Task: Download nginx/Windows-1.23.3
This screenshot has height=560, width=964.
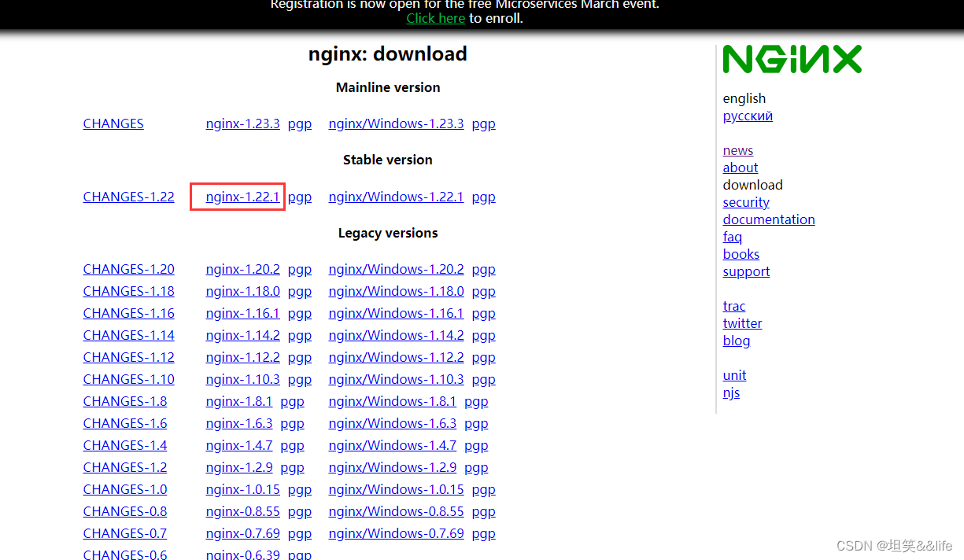Action: click(396, 123)
